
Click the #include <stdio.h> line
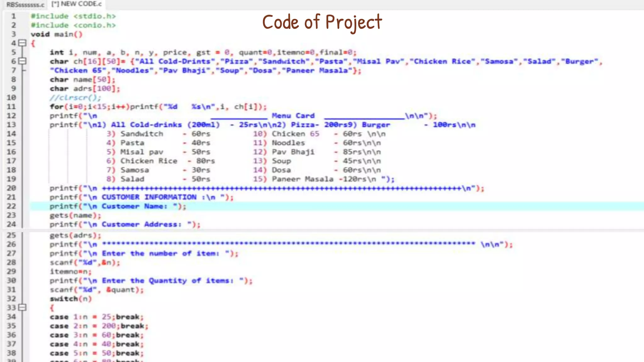point(73,16)
